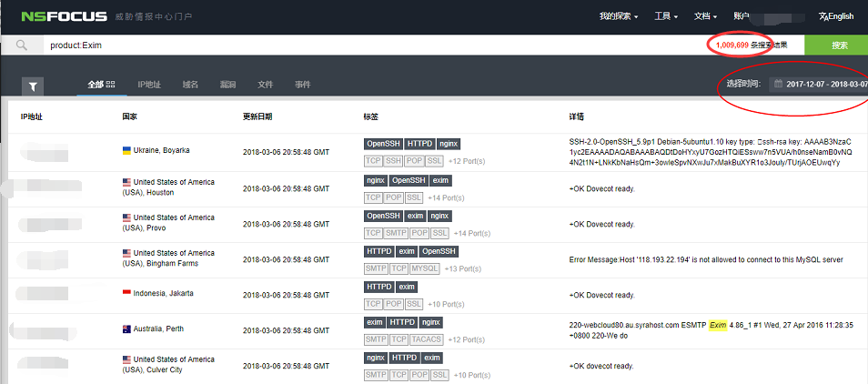This screenshot has width=868, height=384.
Task: Click the English language switch icon
Action: pyautogui.click(x=824, y=16)
